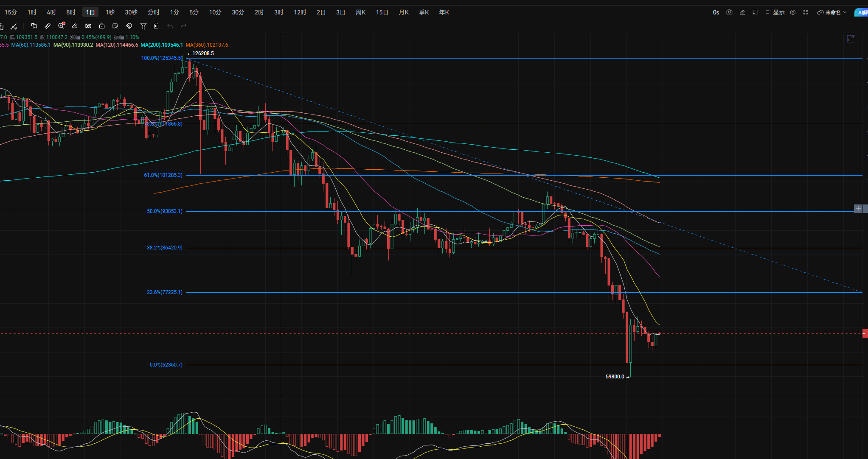The height and width of the screenshot is (459, 868).
Task: Open the candlestick chart style icon
Action: tap(88, 26)
